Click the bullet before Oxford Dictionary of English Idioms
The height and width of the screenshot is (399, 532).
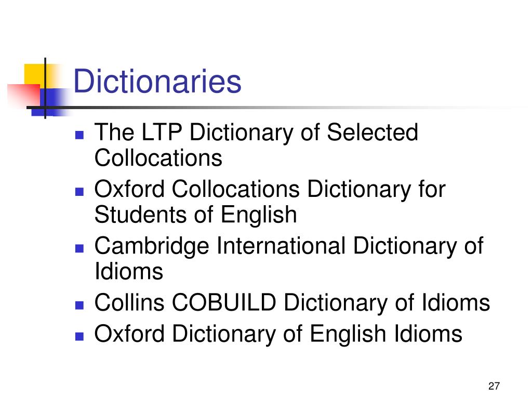click(x=79, y=337)
